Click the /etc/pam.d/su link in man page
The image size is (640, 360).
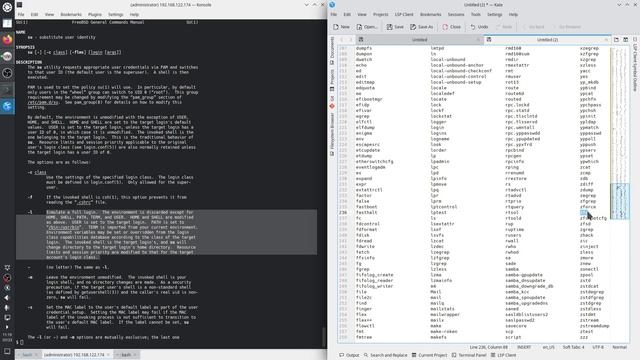(43, 102)
